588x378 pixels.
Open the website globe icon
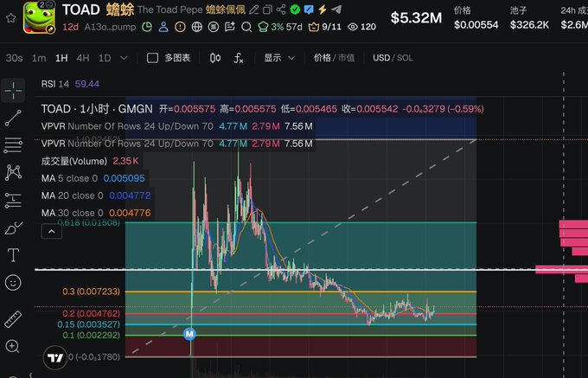tap(197, 27)
